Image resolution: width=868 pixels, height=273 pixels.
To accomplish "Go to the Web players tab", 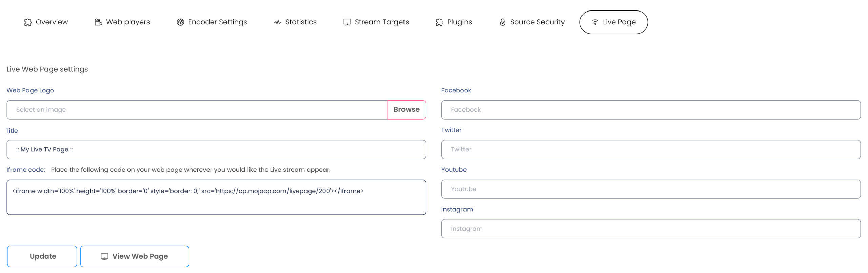I will click(x=128, y=22).
